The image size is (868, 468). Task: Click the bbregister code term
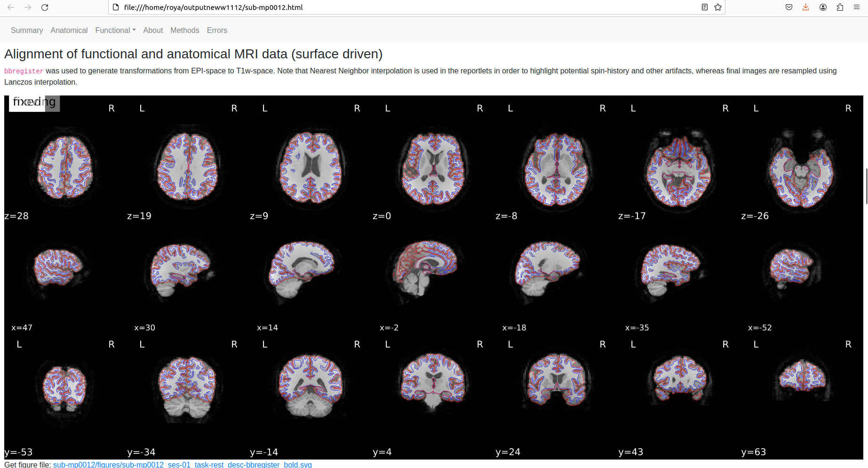pos(24,71)
